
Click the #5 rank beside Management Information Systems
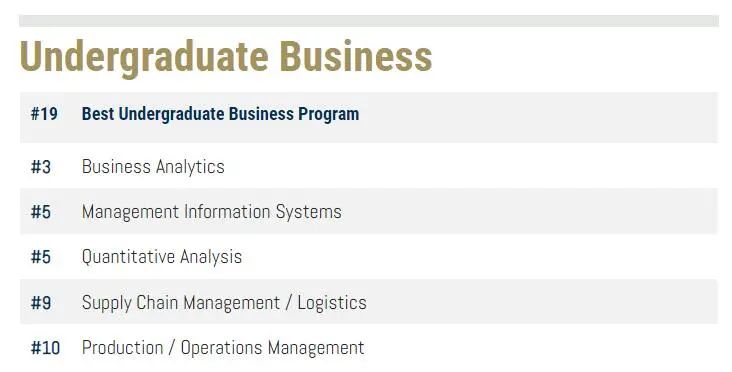click(41, 212)
